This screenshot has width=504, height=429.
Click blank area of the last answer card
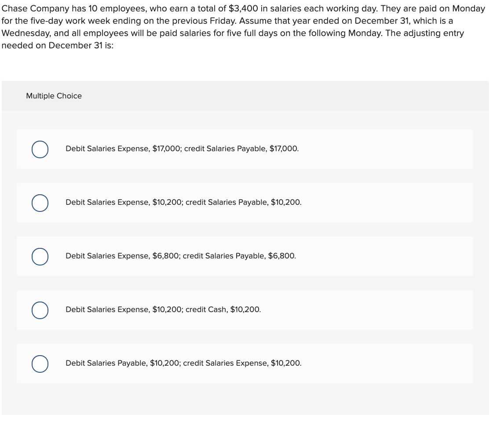[386, 364]
